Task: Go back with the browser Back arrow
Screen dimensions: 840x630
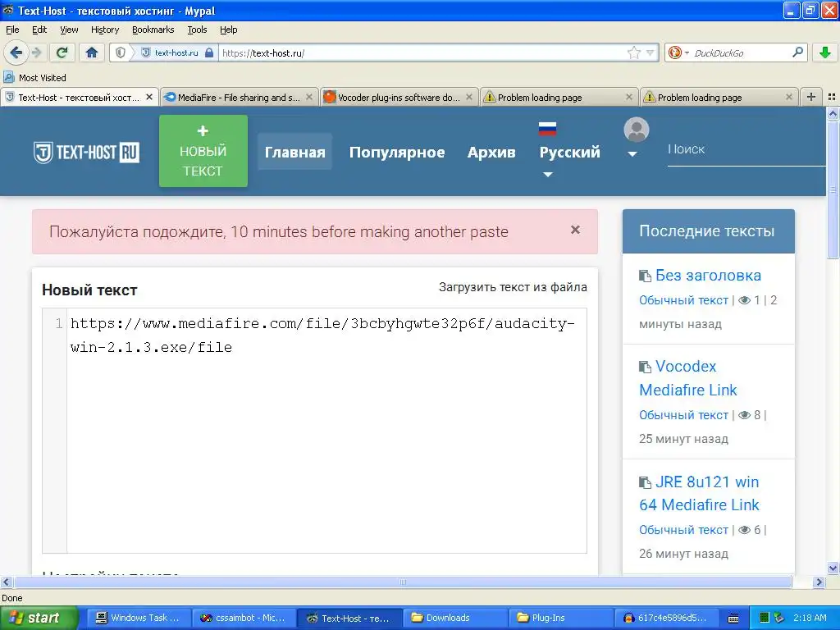Action: tap(16, 52)
